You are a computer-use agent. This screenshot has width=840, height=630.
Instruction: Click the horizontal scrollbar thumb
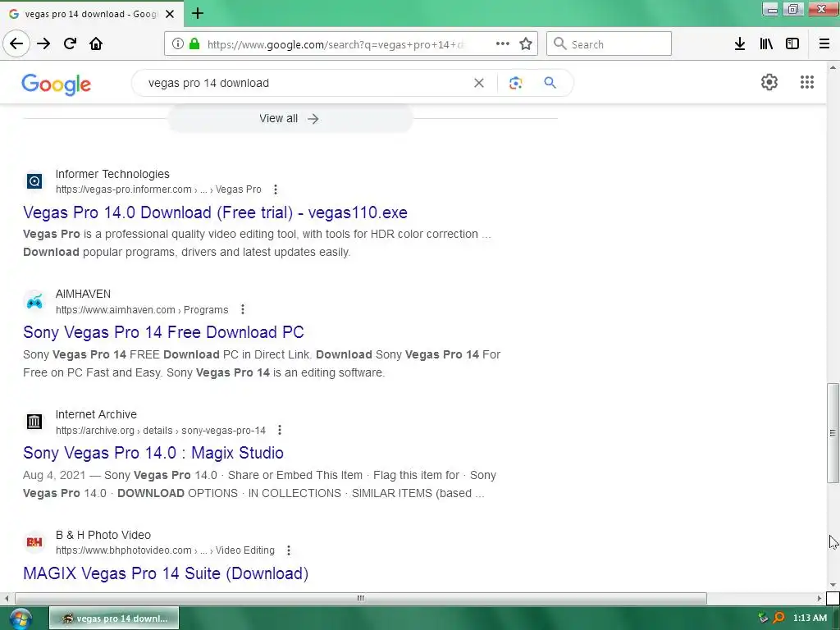tap(361, 598)
